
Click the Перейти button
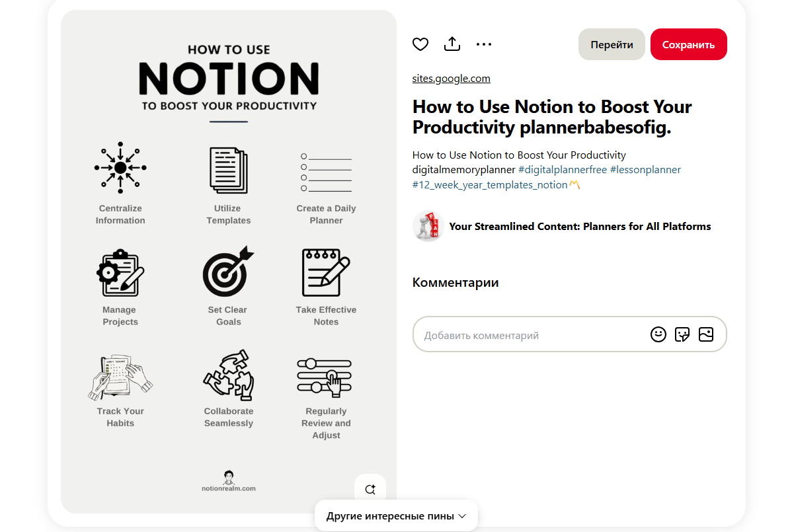coord(612,44)
